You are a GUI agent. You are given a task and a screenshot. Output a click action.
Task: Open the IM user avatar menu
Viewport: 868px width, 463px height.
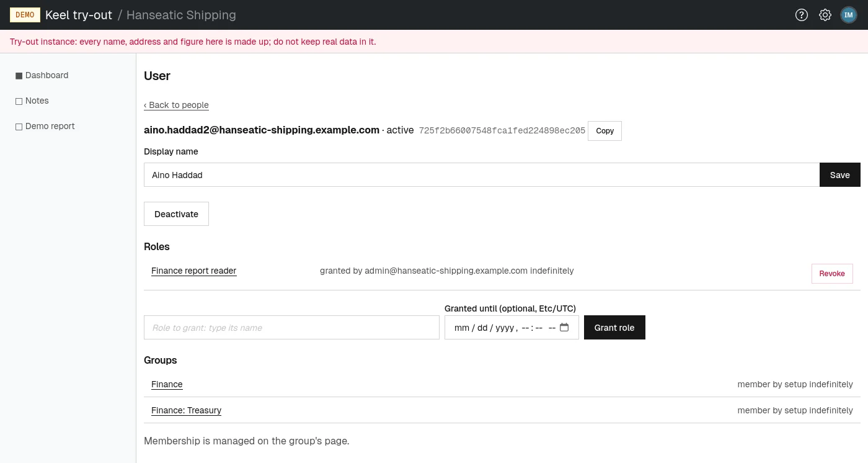pyautogui.click(x=849, y=15)
